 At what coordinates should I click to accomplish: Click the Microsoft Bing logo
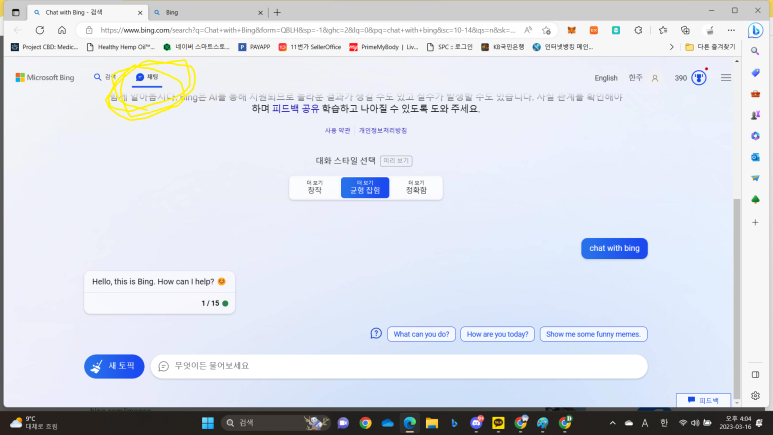pos(45,77)
